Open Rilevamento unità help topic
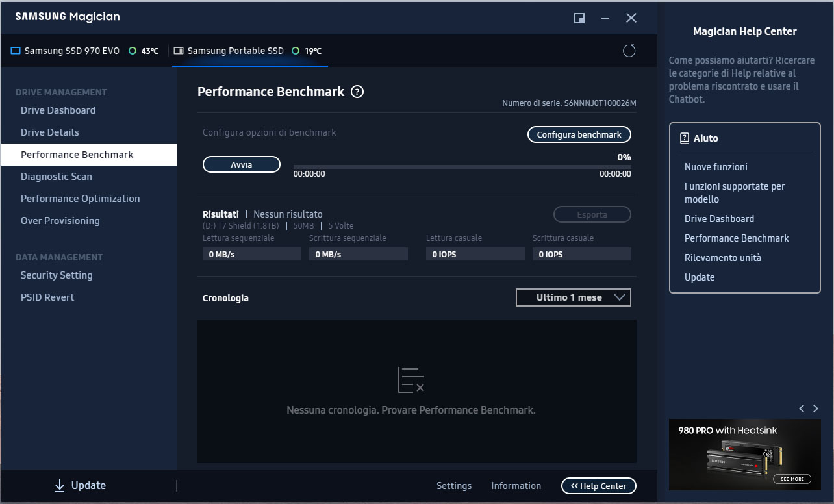The width and height of the screenshot is (834, 504). coord(723,258)
